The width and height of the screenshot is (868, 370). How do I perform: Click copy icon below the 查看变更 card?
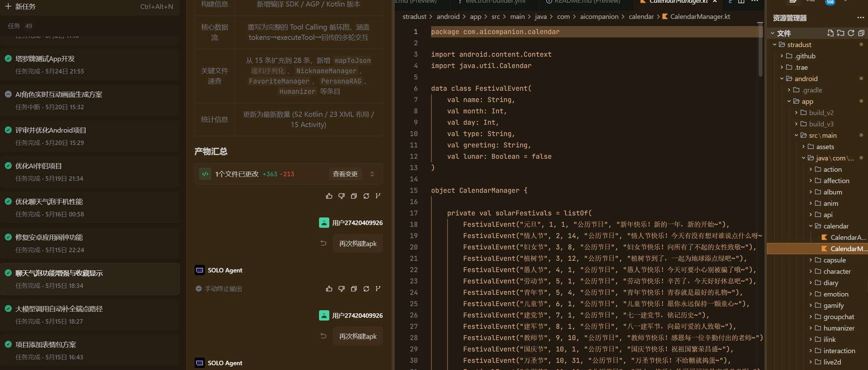pyautogui.click(x=354, y=196)
